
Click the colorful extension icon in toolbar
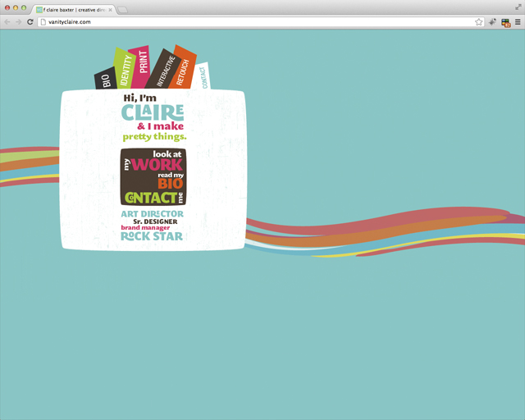tap(505, 22)
